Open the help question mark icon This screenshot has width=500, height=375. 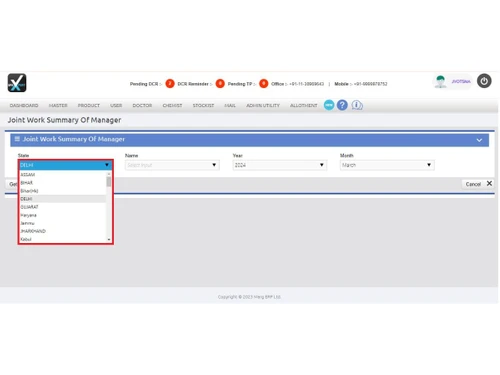[342, 105]
